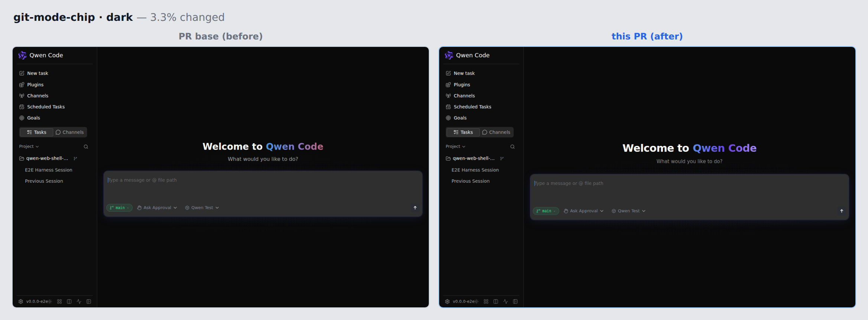Click the split columns icon in before panel footer
This screenshot has width=868, height=320.
pos(69,301)
